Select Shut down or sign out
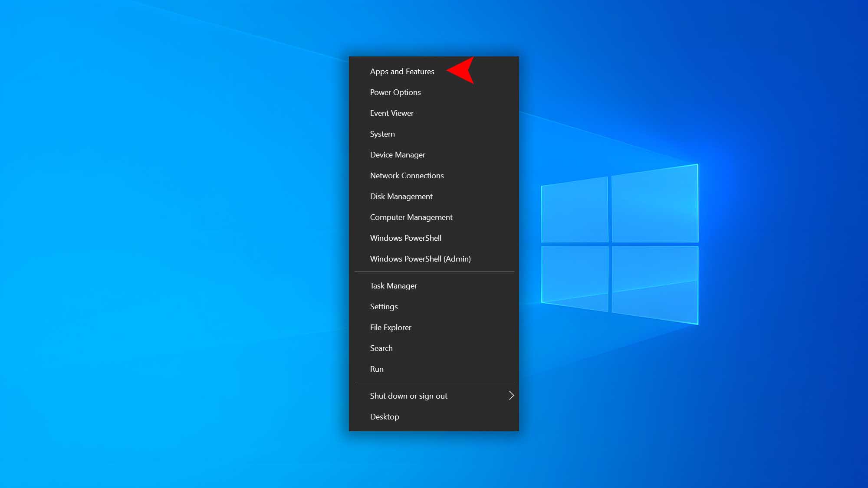 434,396
